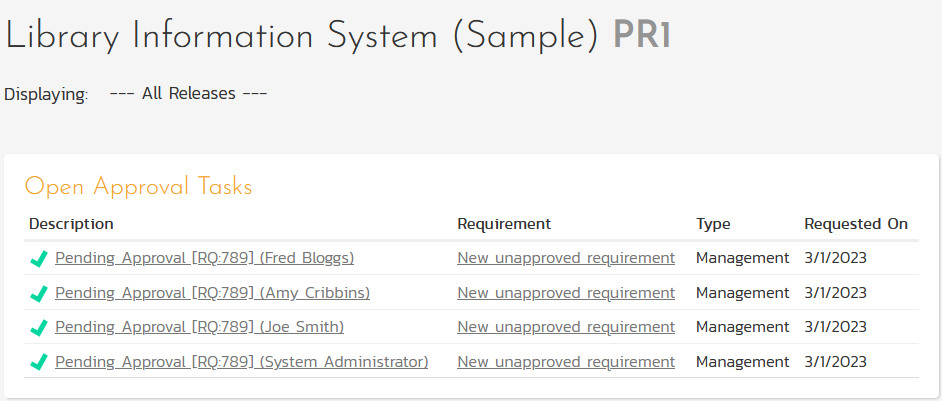Click the Description column header
The image size is (942, 401).
71,224
